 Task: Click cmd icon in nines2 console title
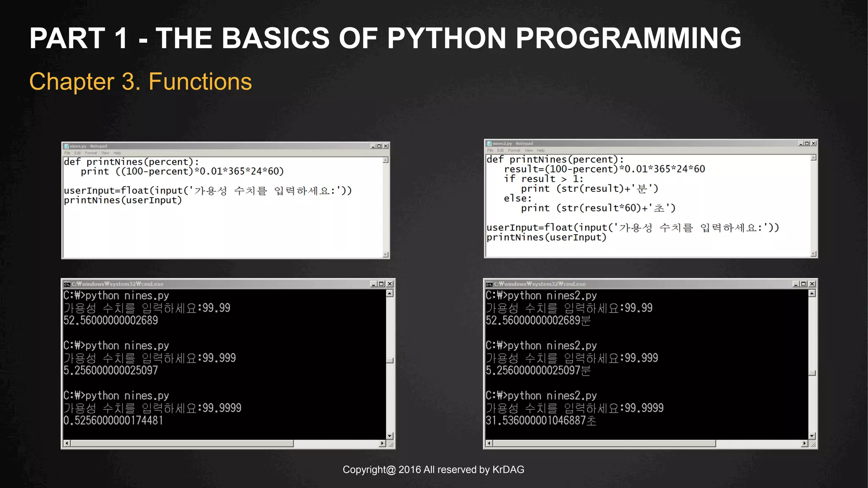coord(489,284)
